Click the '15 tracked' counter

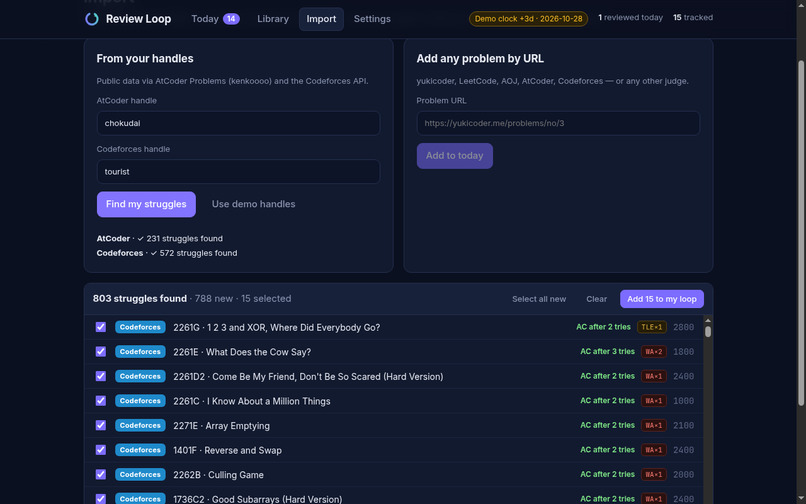pyautogui.click(x=693, y=17)
